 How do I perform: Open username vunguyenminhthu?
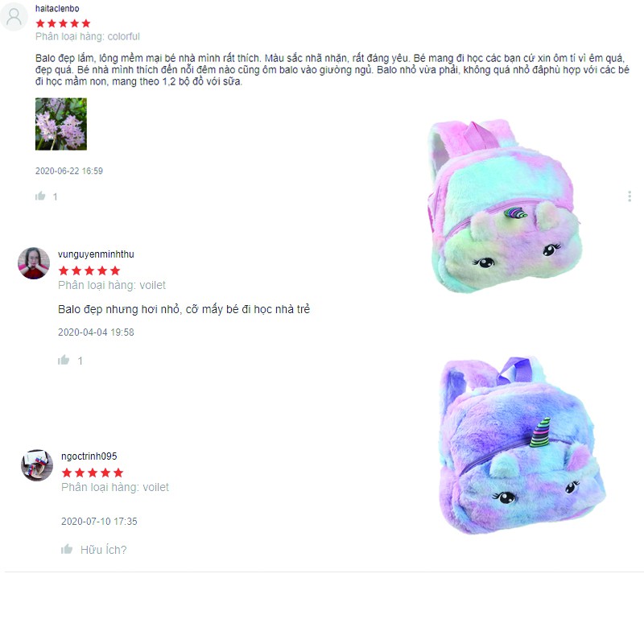pos(96,254)
